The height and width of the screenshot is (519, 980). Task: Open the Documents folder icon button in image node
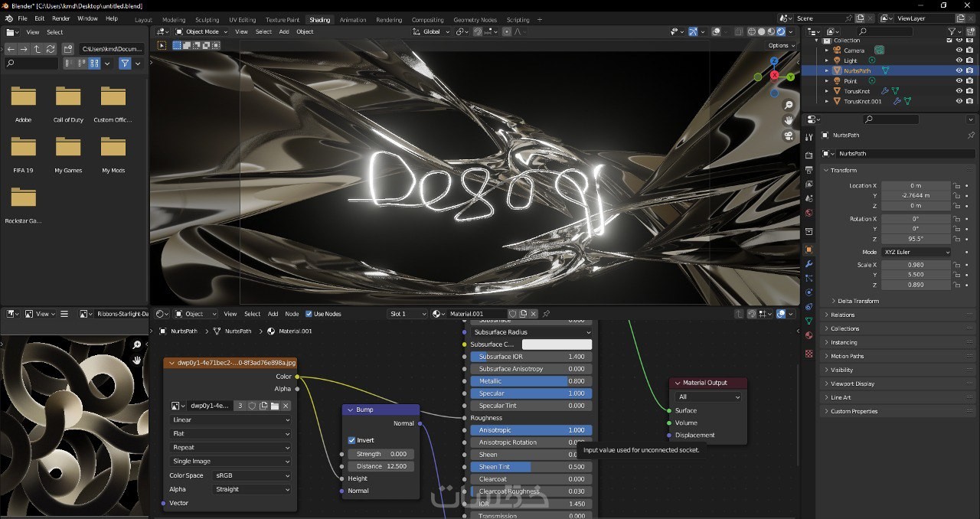point(274,406)
